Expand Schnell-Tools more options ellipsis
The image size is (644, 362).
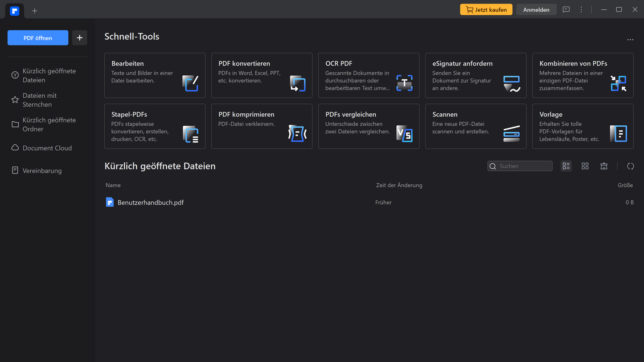click(x=630, y=40)
